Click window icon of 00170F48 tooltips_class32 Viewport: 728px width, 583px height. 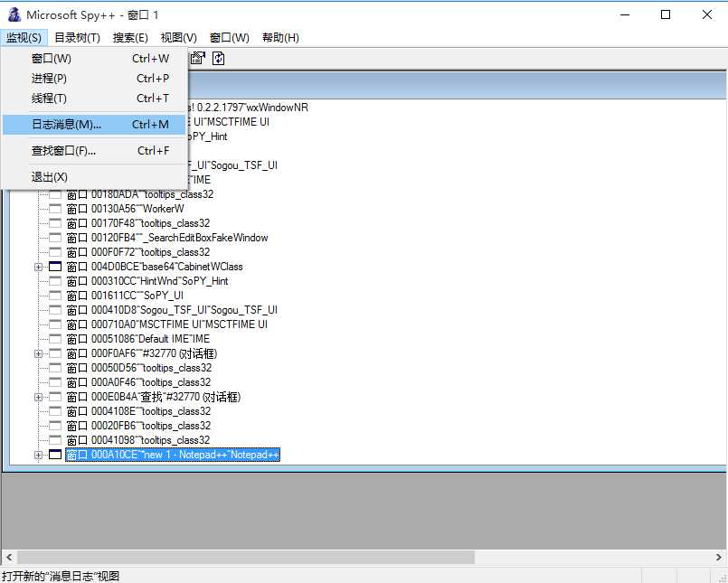55,223
